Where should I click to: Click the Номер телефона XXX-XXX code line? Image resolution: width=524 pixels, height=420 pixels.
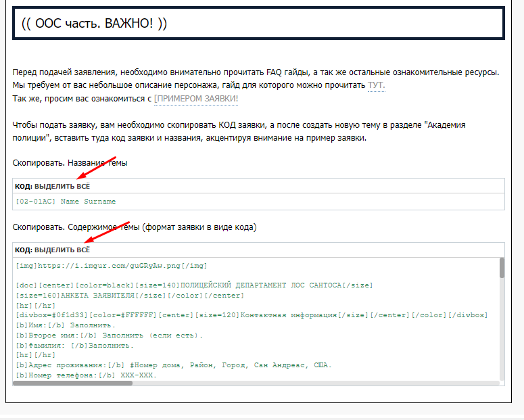[x=87, y=375]
